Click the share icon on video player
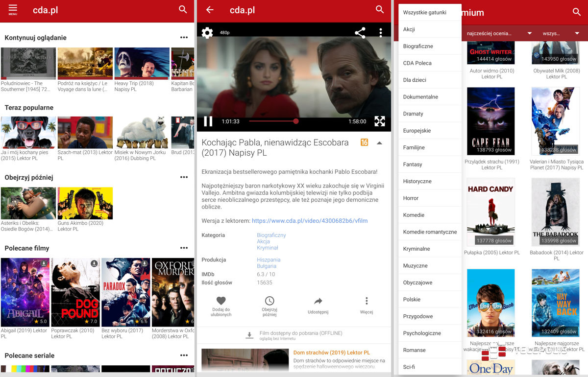 pos(360,33)
